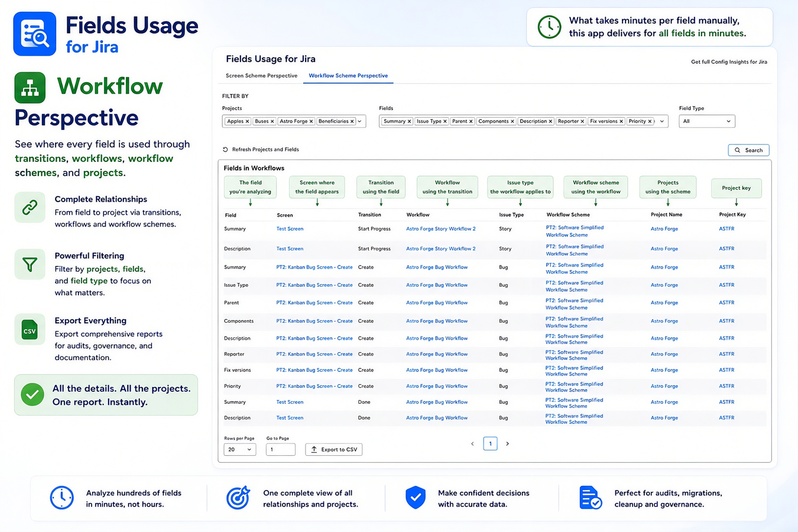Click the blue document check icon

coord(590,498)
